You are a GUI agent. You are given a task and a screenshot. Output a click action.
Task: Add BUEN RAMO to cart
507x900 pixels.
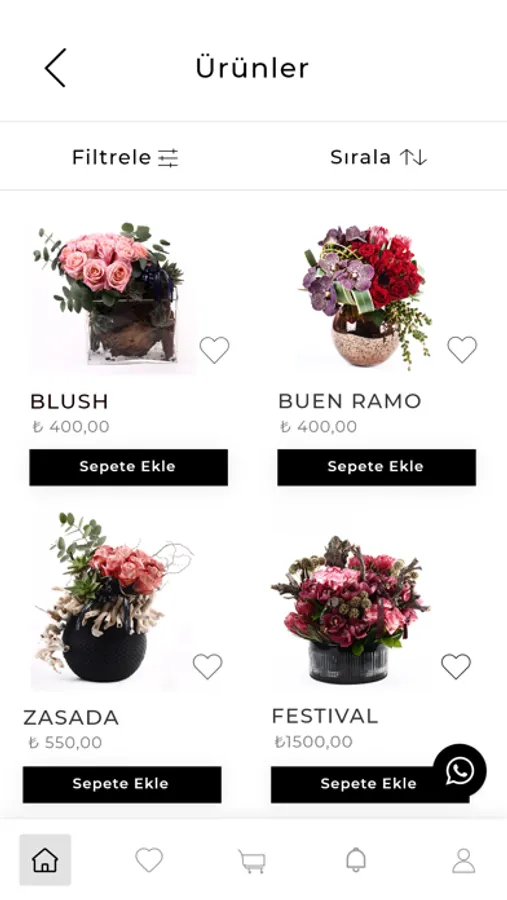pyautogui.click(x=377, y=467)
